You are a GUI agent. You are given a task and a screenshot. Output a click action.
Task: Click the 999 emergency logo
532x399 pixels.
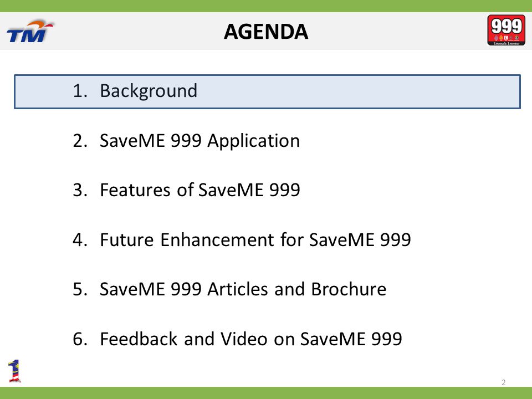[506, 30]
